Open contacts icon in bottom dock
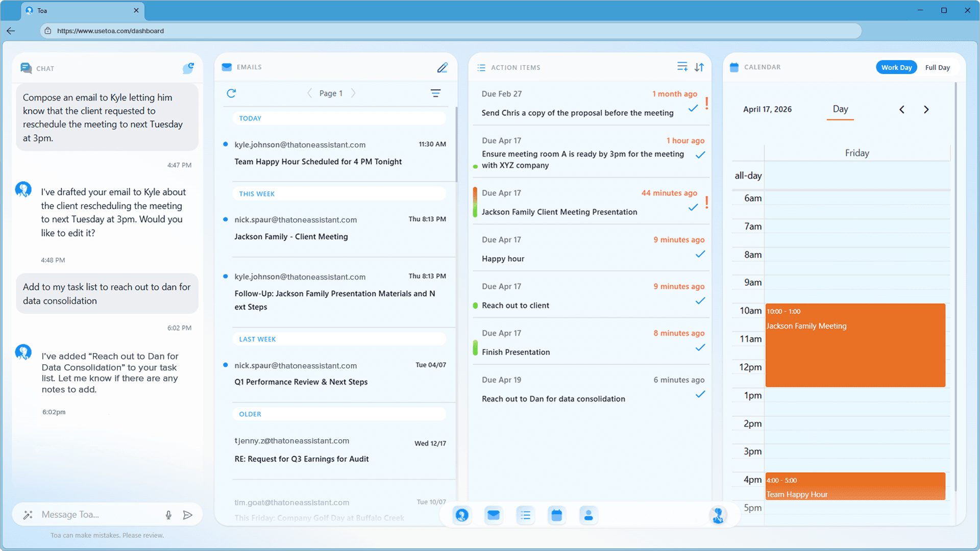The width and height of the screenshot is (980, 551). click(x=588, y=515)
